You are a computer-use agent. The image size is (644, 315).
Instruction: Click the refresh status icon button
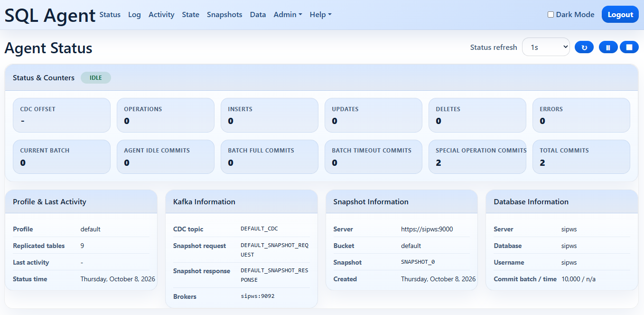click(584, 47)
